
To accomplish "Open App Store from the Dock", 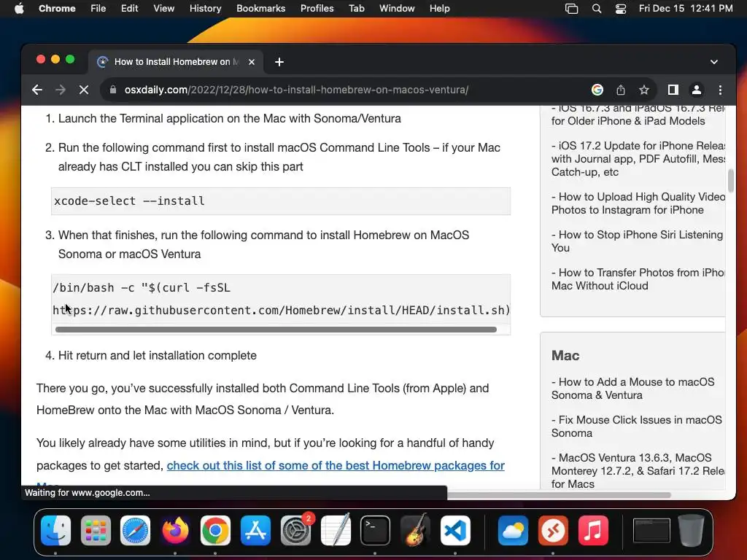I will 255,531.
